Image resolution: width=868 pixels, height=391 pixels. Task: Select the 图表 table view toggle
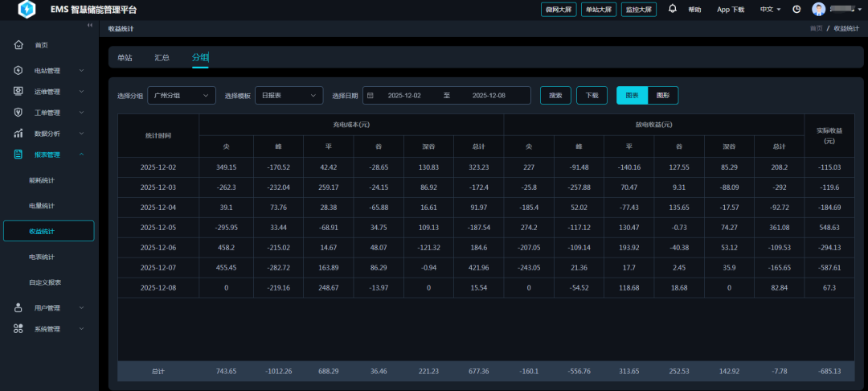click(x=632, y=96)
